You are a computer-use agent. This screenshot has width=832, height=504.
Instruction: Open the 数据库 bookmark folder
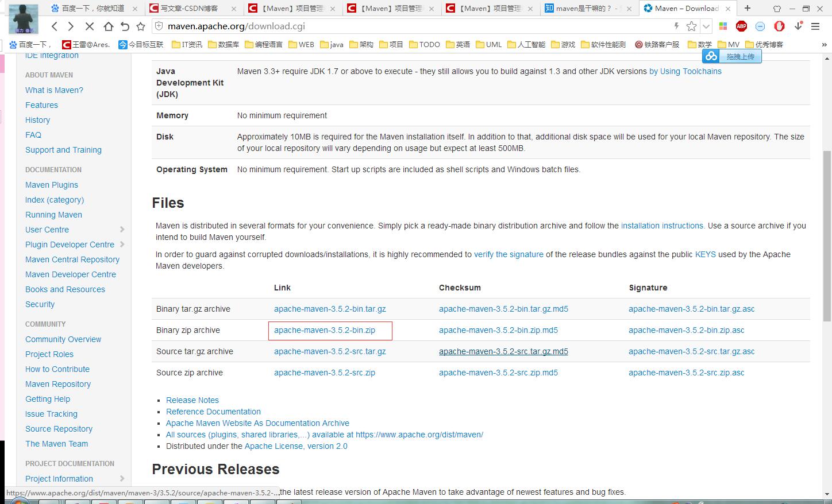coord(223,44)
